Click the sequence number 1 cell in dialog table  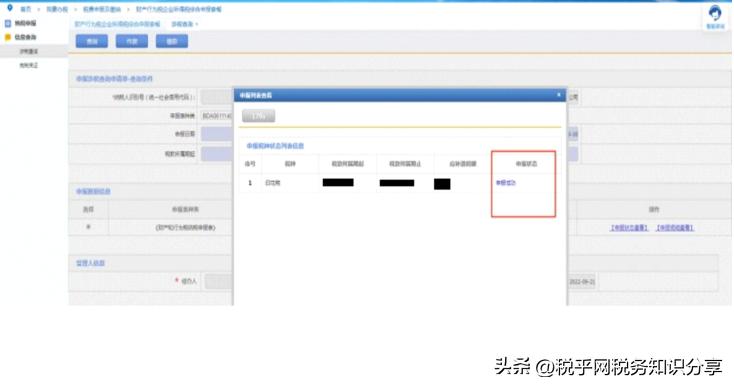(x=250, y=183)
